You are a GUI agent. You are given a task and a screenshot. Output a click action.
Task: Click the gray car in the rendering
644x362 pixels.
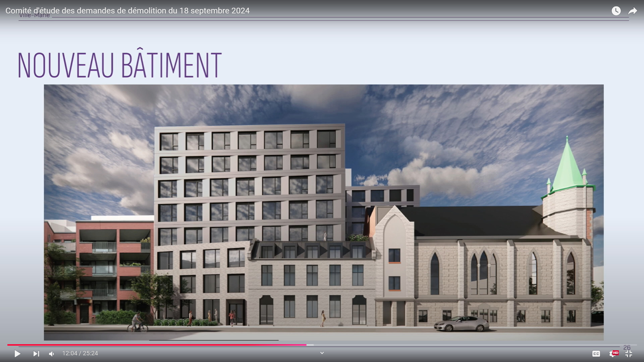(x=462, y=323)
